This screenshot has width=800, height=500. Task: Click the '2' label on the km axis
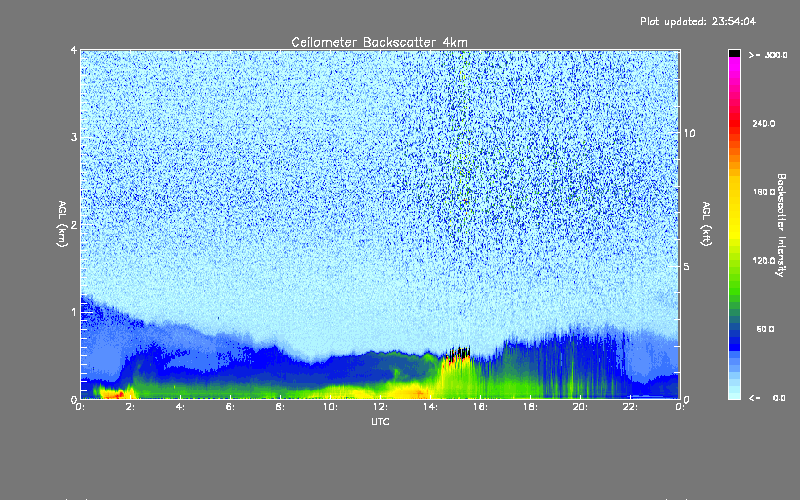click(x=74, y=225)
